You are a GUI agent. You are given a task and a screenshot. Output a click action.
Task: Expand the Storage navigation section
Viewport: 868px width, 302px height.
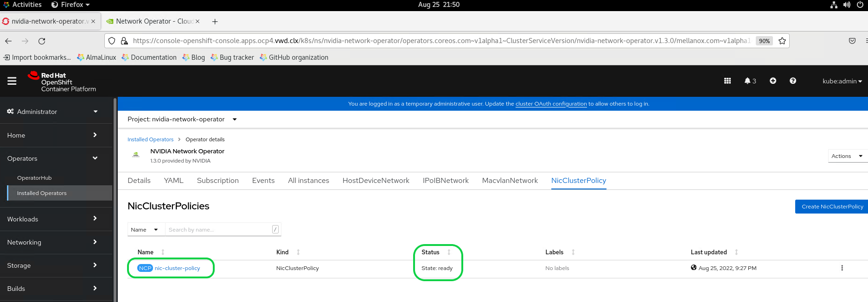coord(56,265)
